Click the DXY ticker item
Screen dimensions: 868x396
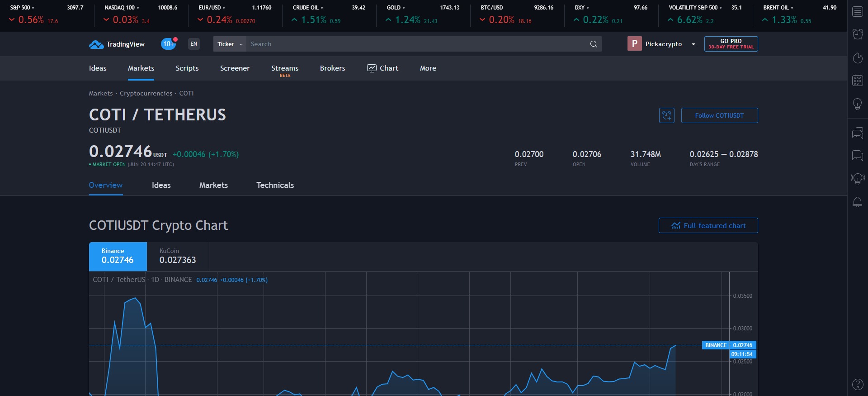point(611,14)
